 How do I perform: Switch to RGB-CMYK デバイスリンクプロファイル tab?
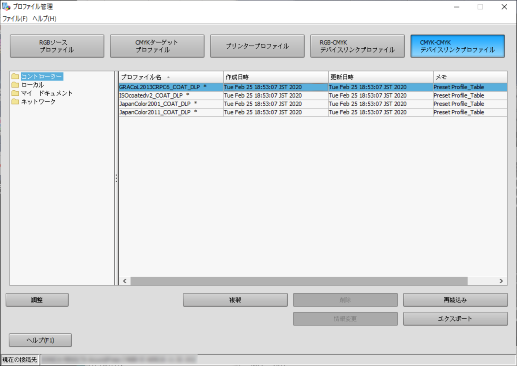[357, 46]
